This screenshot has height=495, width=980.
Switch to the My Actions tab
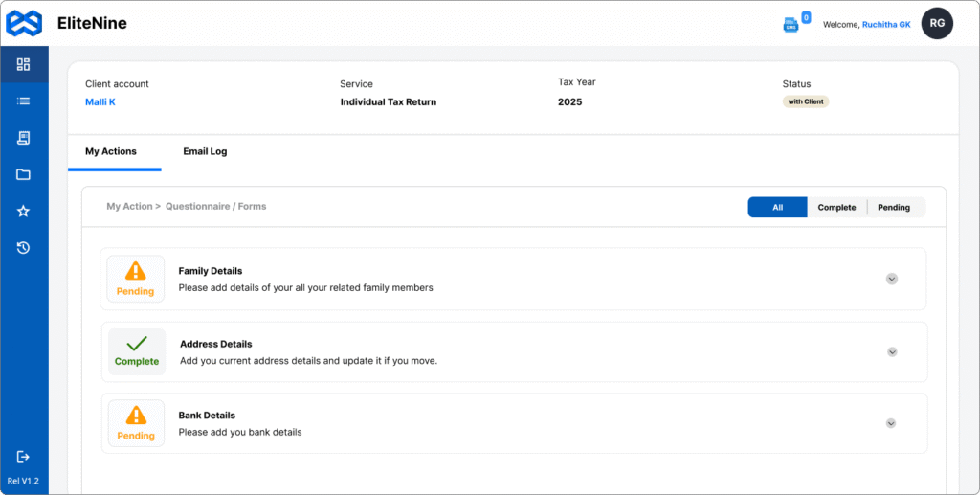point(111,151)
